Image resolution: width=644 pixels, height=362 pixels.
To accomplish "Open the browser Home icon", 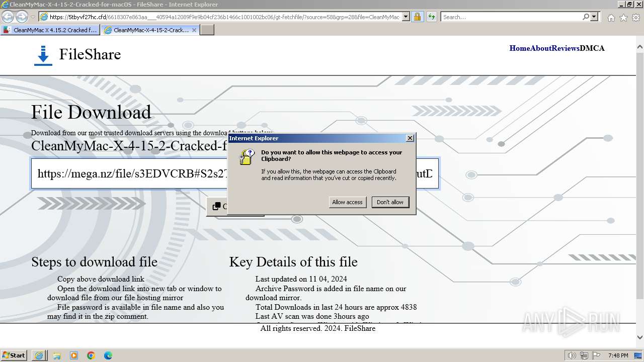I will pyautogui.click(x=611, y=18).
